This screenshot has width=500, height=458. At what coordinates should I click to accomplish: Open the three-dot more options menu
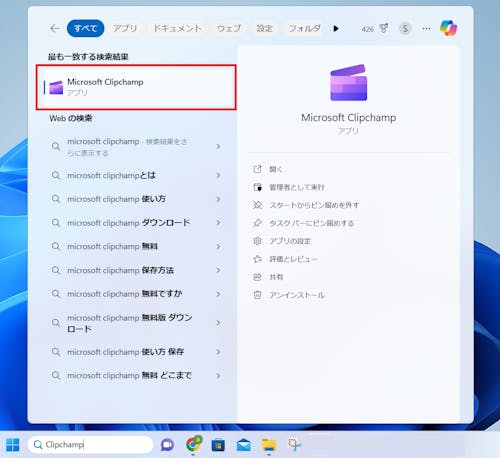[x=426, y=29]
